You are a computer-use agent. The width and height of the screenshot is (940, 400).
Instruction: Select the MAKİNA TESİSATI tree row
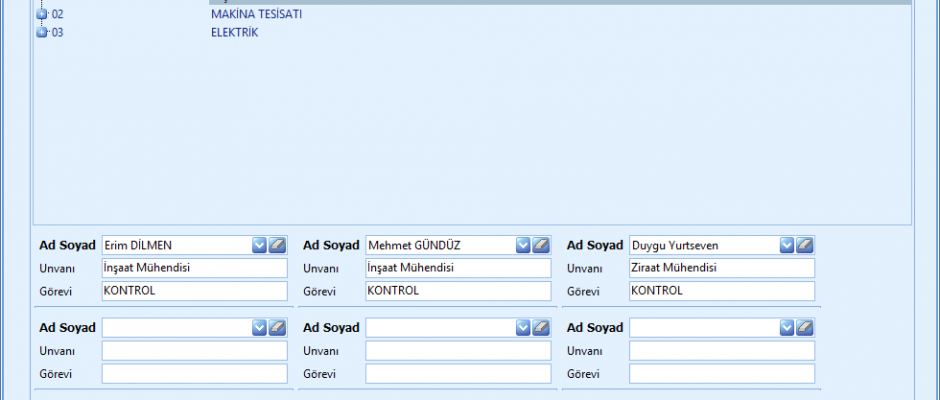coord(256,16)
